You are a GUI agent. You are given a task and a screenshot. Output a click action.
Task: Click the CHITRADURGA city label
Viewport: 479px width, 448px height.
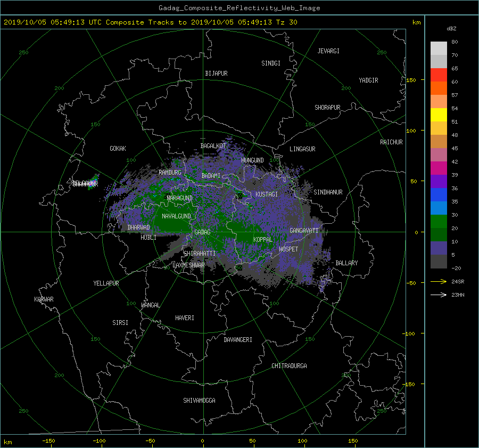coord(289,366)
